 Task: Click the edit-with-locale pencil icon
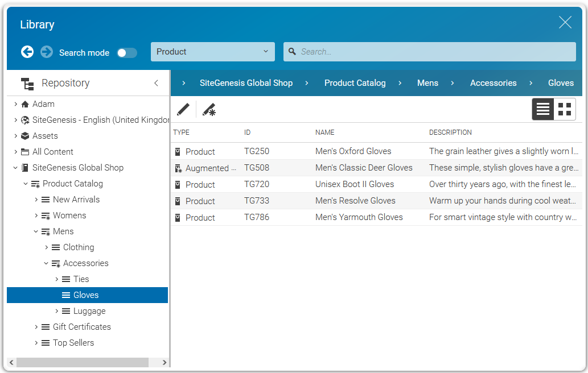[x=208, y=110]
